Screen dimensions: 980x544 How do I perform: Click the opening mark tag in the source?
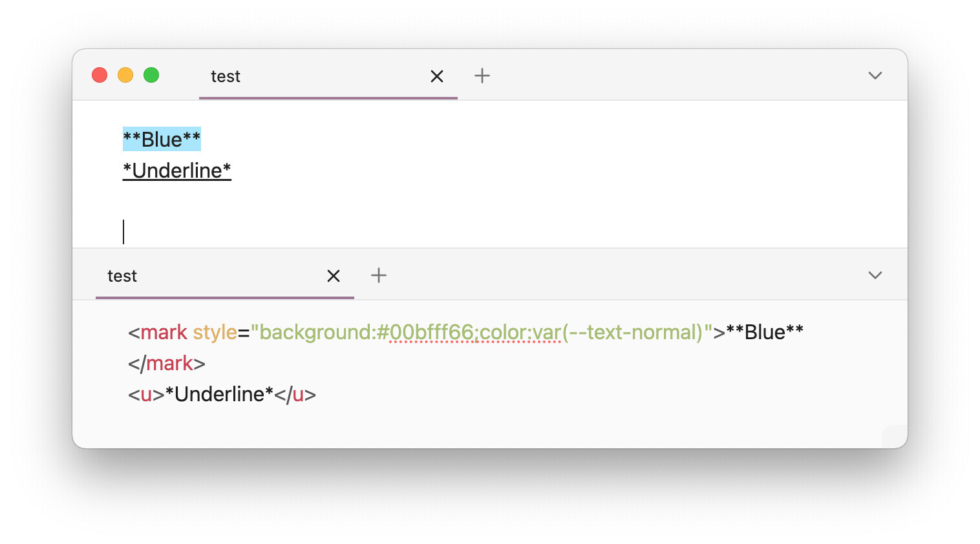click(x=164, y=332)
